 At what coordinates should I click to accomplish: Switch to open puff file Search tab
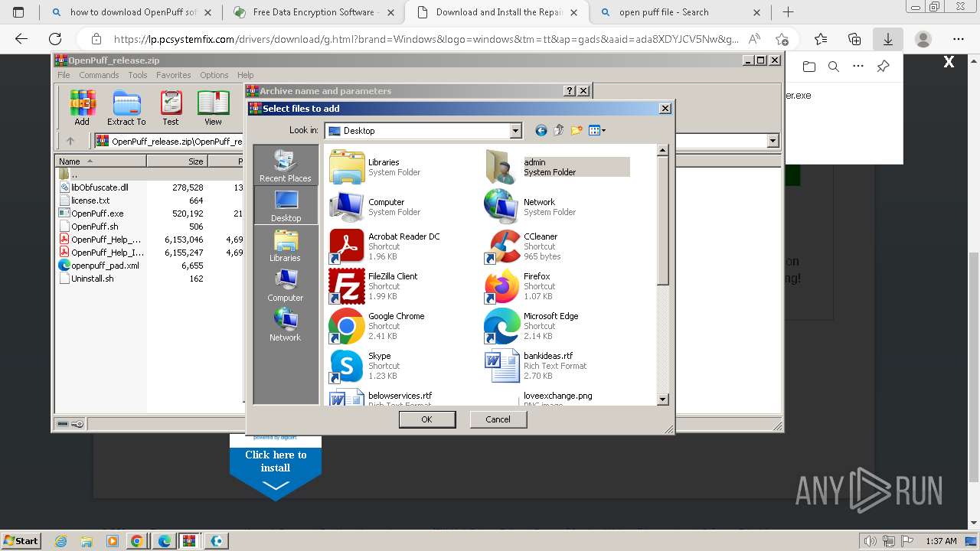point(681,12)
